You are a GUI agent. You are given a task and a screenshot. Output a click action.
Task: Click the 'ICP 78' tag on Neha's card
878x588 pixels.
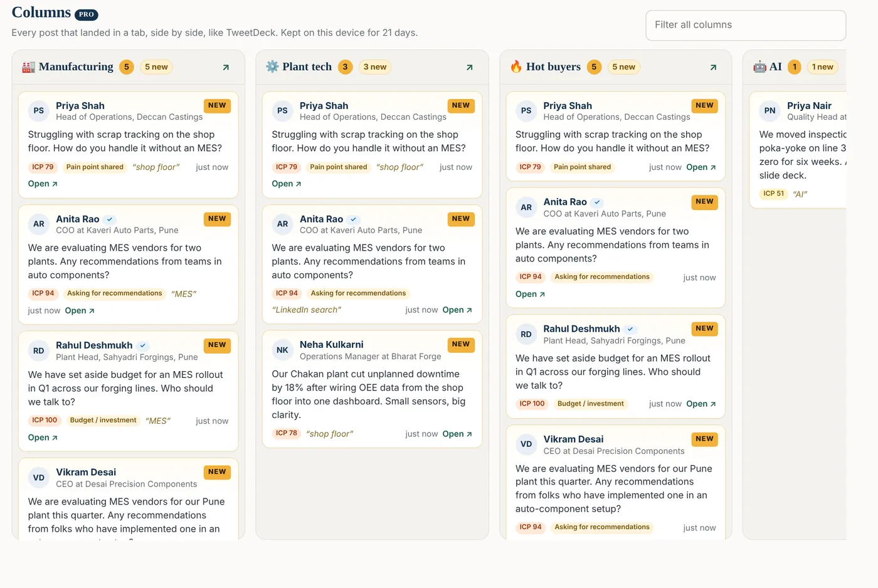coord(287,433)
